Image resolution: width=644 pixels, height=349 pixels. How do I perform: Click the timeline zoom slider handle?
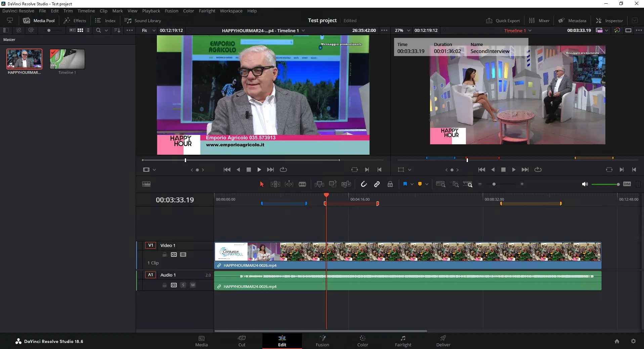click(x=494, y=184)
